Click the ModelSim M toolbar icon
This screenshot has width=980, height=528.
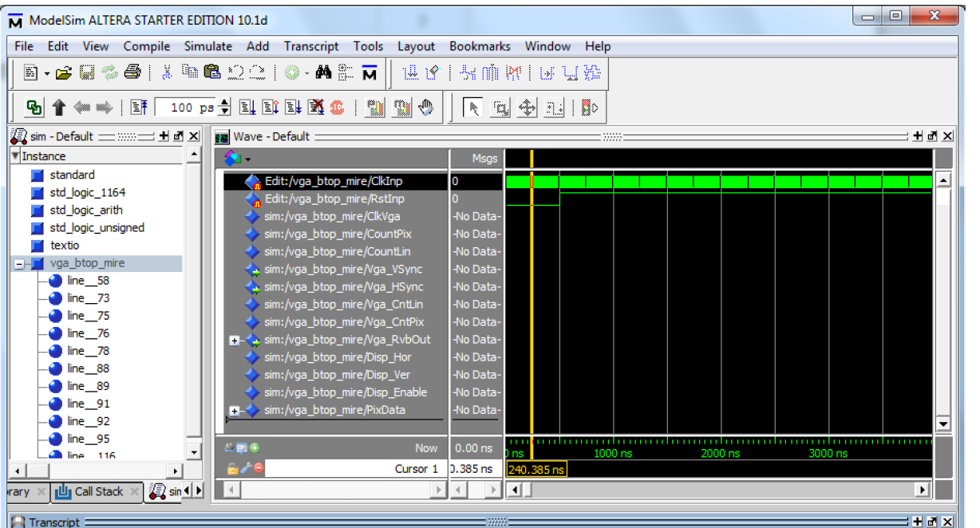[x=369, y=73]
